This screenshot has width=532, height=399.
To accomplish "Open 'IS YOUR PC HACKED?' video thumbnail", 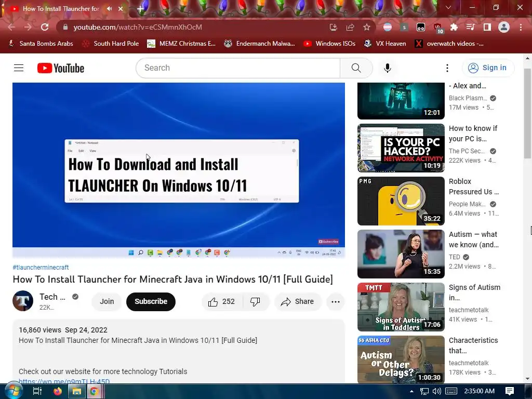I will 401,148.
